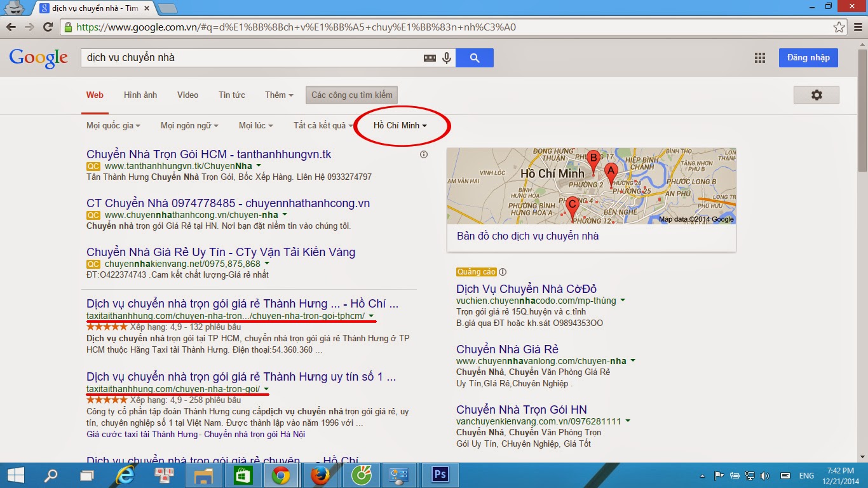This screenshot has width=868, height=488.
Task: Expand arrow beside tanthanhhungvn.tk URL
Action: click(x=259, y=166)
